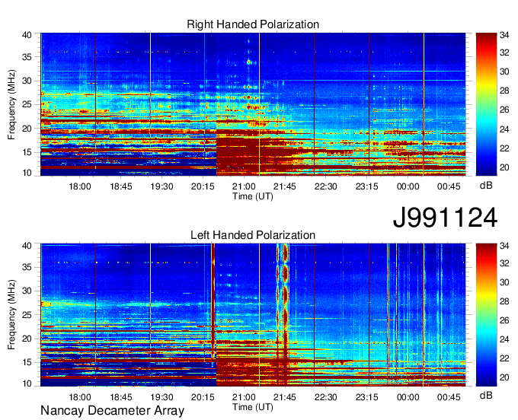Viewport: 518px width, 420px height.
Task: Click the 15 MHz tick of Left Handed plot
Action: [x=27, y=363]
